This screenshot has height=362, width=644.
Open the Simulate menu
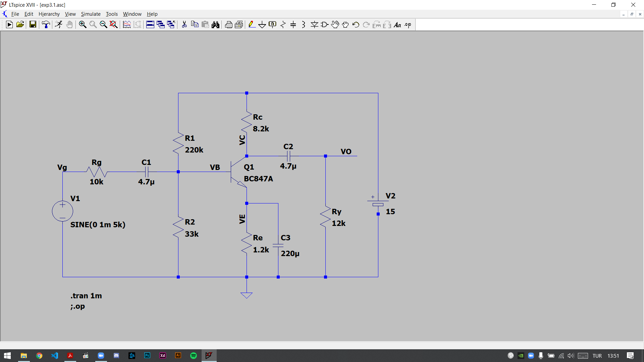[x=91, y=14]
